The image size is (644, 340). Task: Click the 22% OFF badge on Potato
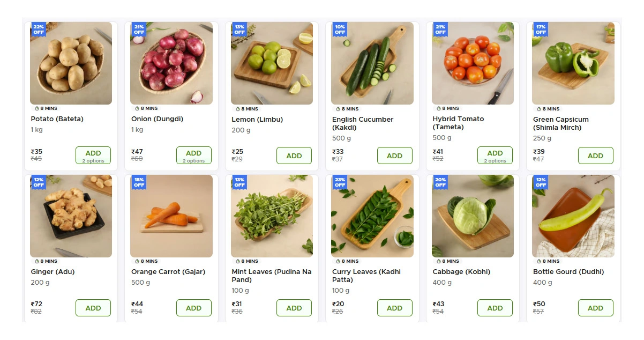(39, 29)
